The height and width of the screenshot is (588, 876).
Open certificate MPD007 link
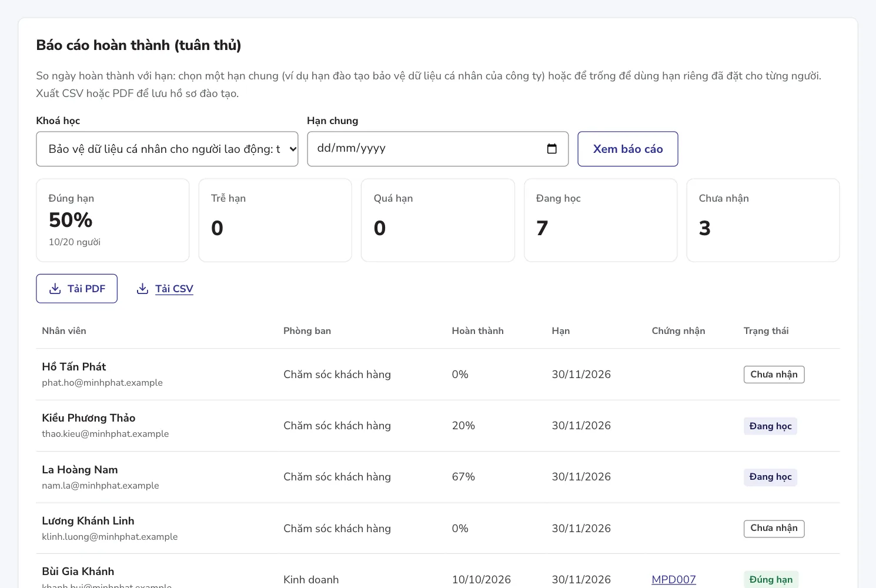(x=674, y=579)
